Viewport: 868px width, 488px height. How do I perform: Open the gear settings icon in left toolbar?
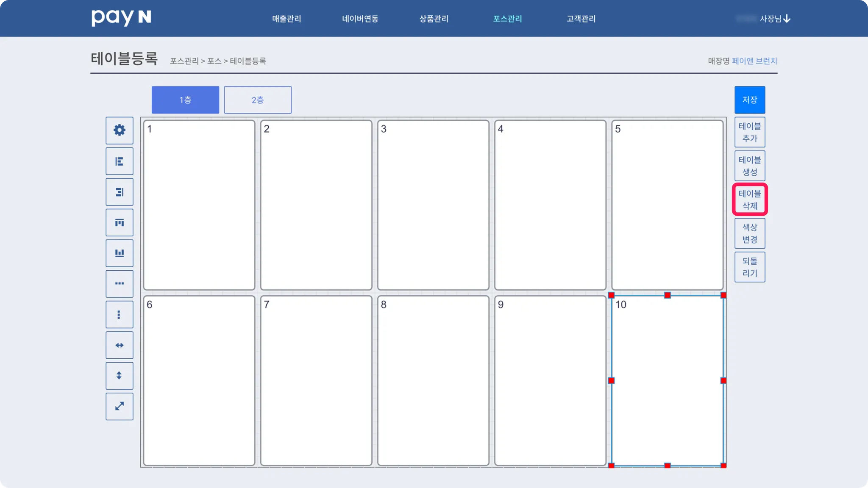click(120, 130)
